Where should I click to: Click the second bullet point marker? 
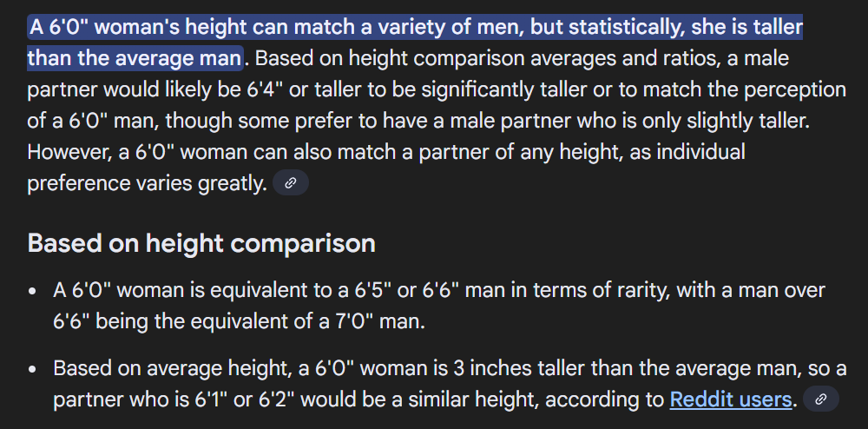(33, 370)
